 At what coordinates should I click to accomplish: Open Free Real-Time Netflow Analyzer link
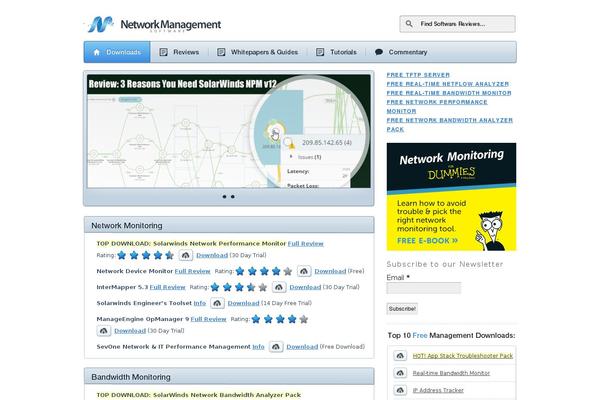pos(448,84)
